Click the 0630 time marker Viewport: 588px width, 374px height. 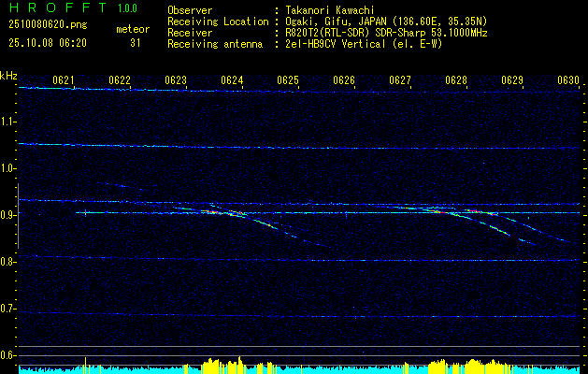click(568, 79)
